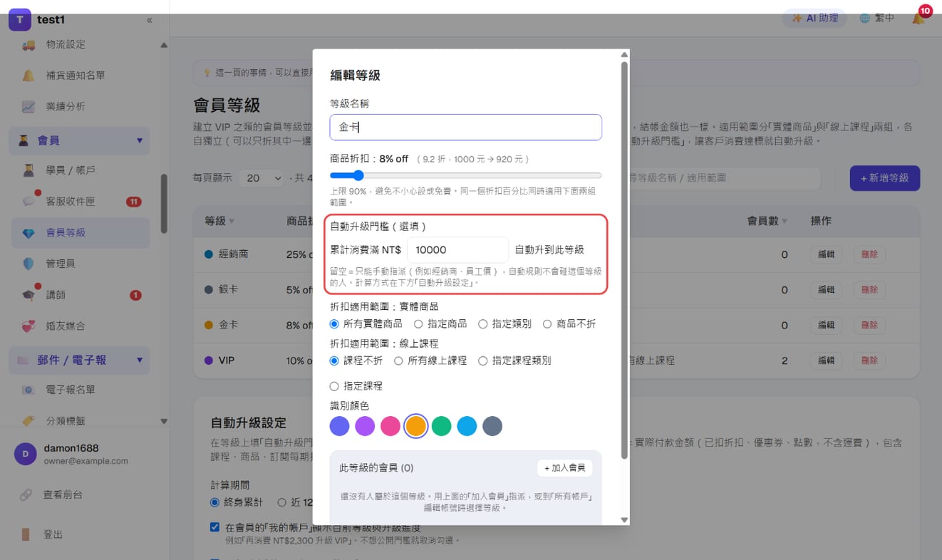Screen dimensions: 942x560
Task: Pick the pink 識別顏色 swatch
Action: point(390,426)
